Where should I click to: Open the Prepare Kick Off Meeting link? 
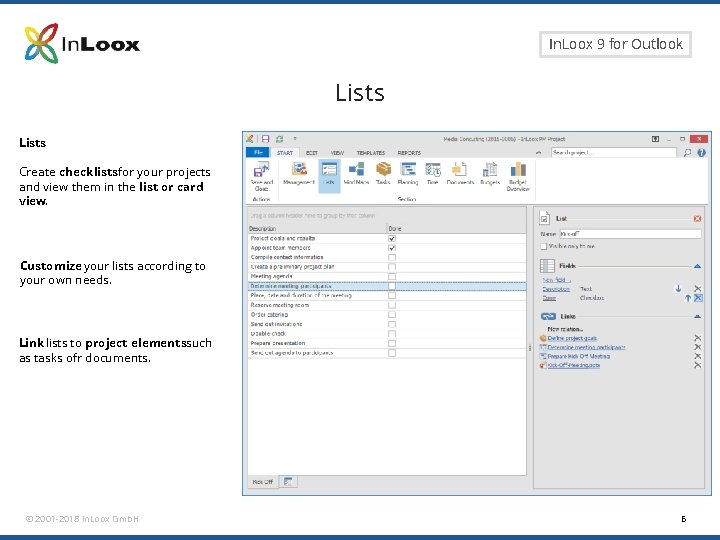pos(579,356)
